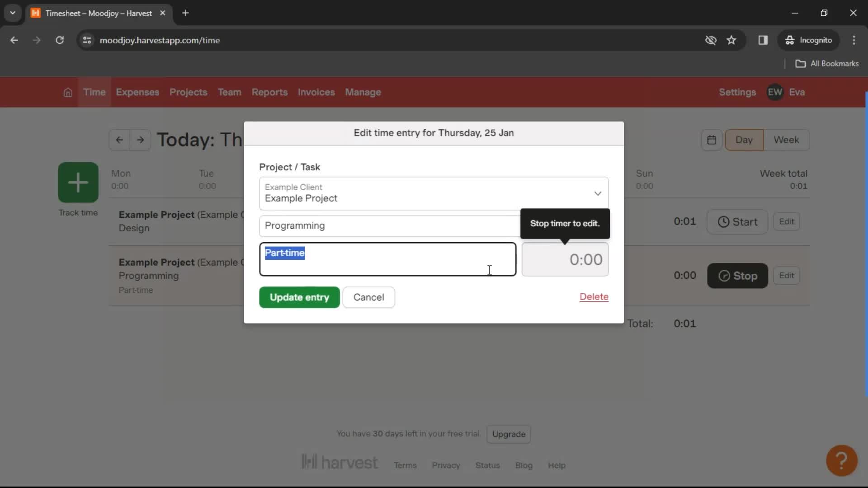Click the Harvest home icon
The image size is (868, 488).
point(67,92)
